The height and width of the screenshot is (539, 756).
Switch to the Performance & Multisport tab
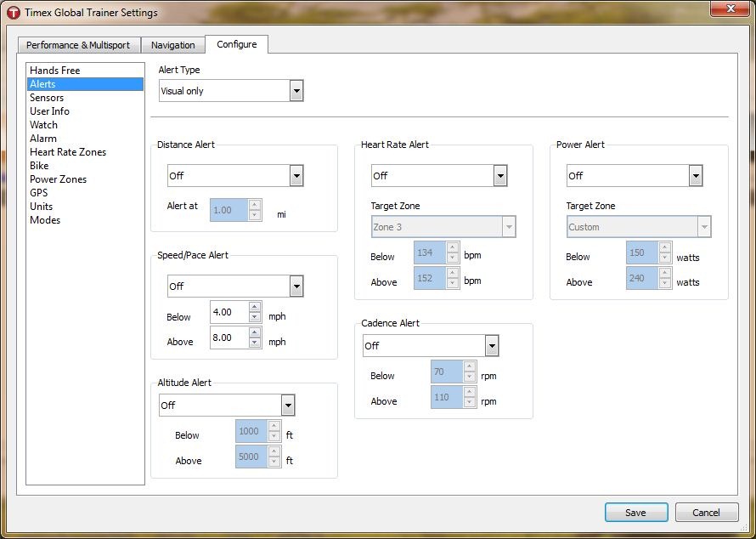pos(78,45)
